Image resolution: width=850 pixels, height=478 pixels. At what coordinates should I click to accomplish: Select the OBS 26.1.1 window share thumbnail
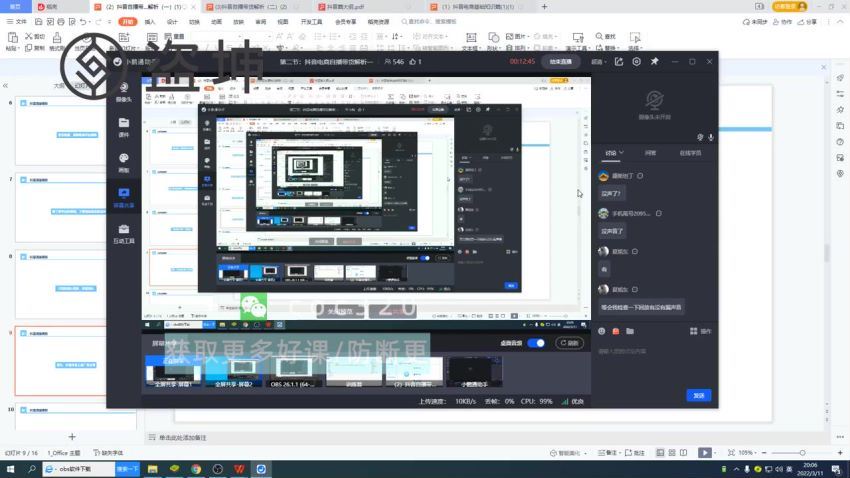tap(293, 372)
